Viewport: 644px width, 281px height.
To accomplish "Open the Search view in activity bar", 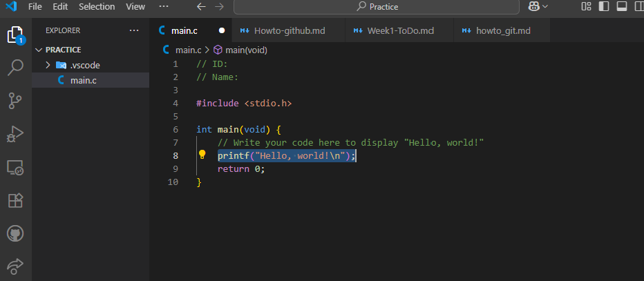I will tap(15, 68).
